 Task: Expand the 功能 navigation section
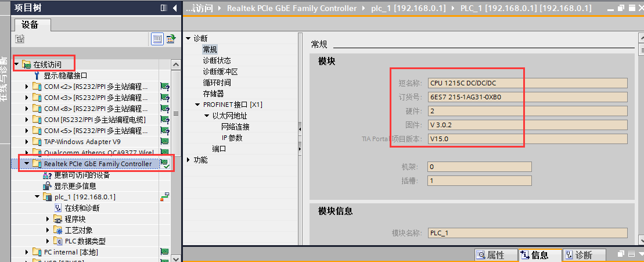click(x=189, y=160)
